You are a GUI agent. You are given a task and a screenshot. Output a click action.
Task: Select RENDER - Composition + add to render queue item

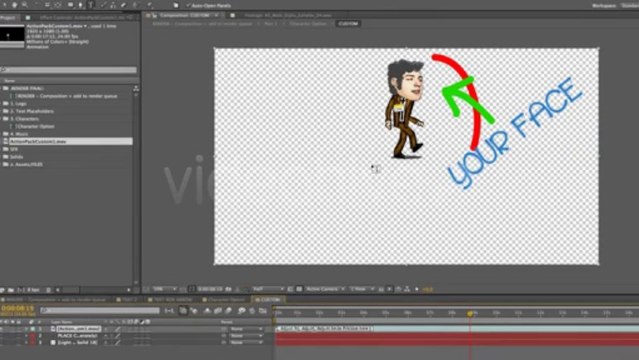(66, 96)
